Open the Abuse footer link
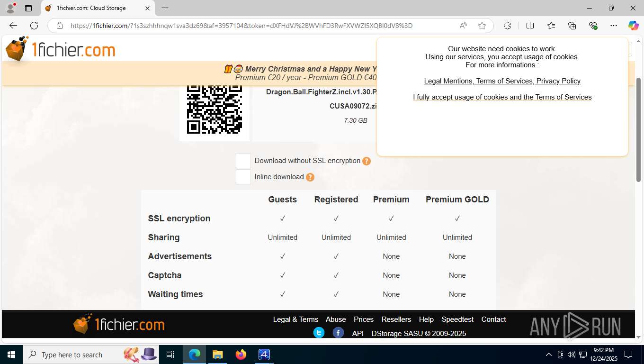This screenshot has height=364, width=644. pos(336,319)
